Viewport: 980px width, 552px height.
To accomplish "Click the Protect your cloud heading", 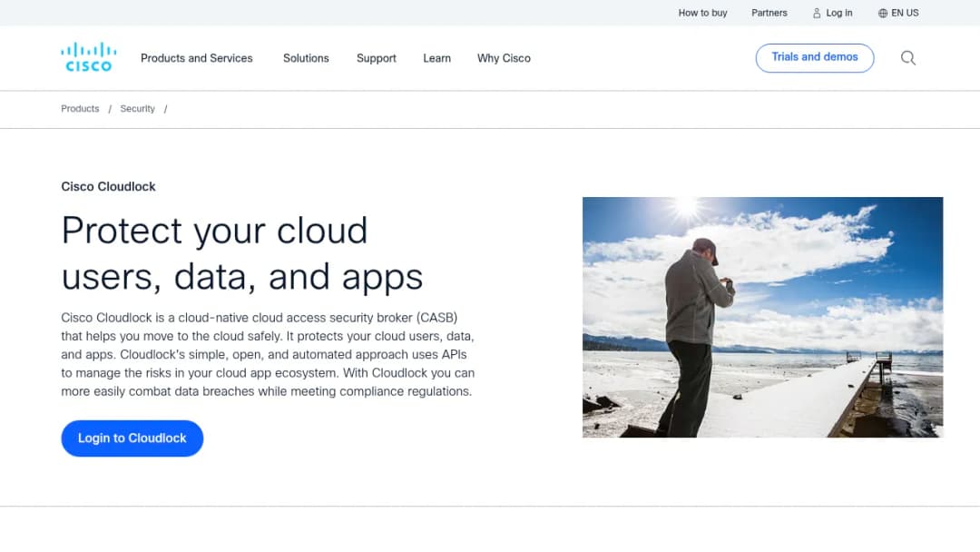I will [x=242, y=253].
